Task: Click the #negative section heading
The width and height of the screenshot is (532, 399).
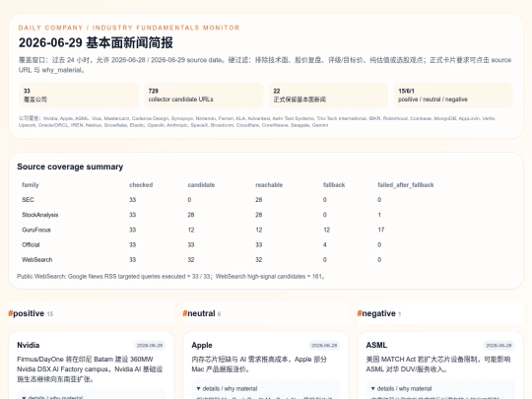Action: 379,313
